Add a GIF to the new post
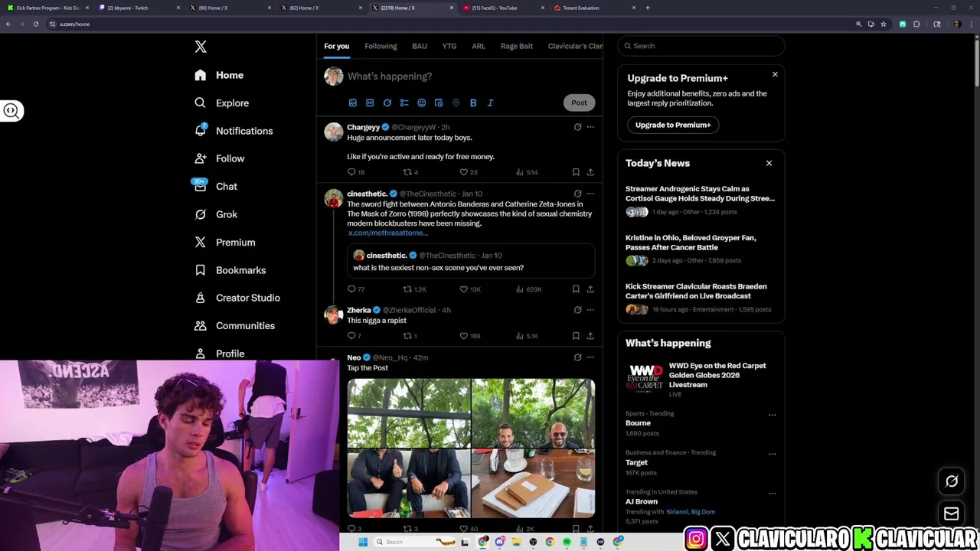 point(370,103)
